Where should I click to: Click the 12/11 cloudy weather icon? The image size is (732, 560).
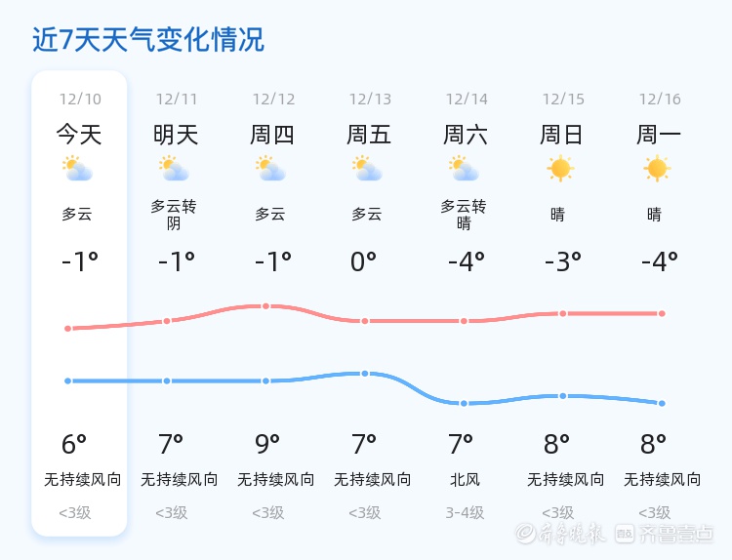174,170
